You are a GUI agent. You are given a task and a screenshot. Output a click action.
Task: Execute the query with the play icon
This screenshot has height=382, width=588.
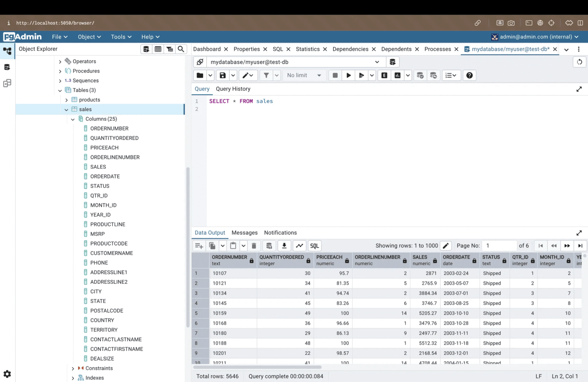tap(348, 75)
